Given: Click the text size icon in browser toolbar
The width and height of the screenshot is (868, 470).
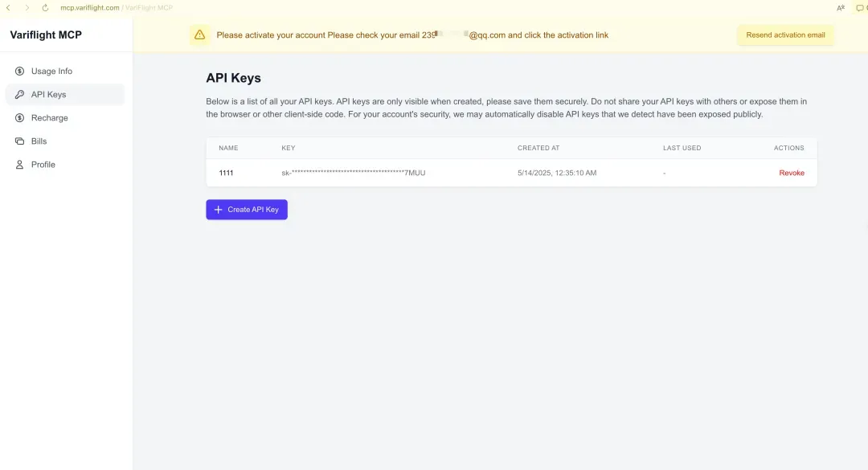Looking at the screenshot, I should pos(841,8).
